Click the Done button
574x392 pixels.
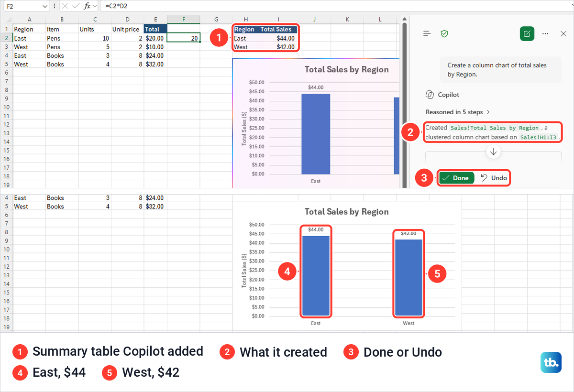coord(456,178)
